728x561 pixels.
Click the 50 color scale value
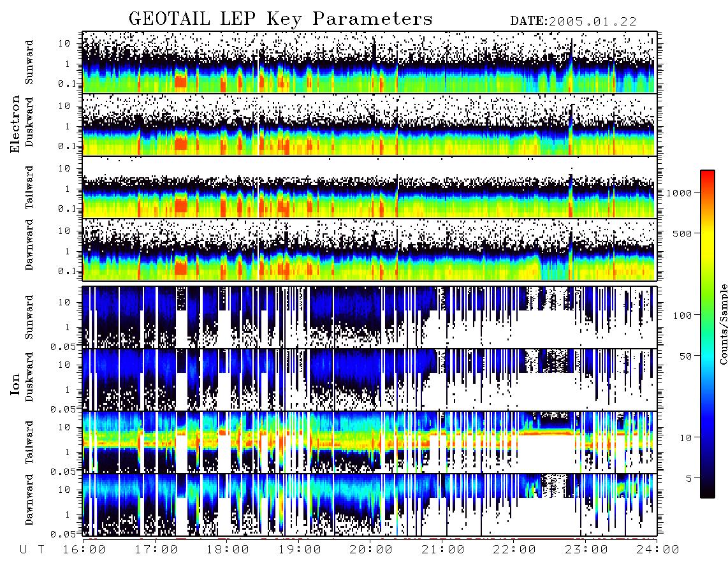click(x=685, y=356)
